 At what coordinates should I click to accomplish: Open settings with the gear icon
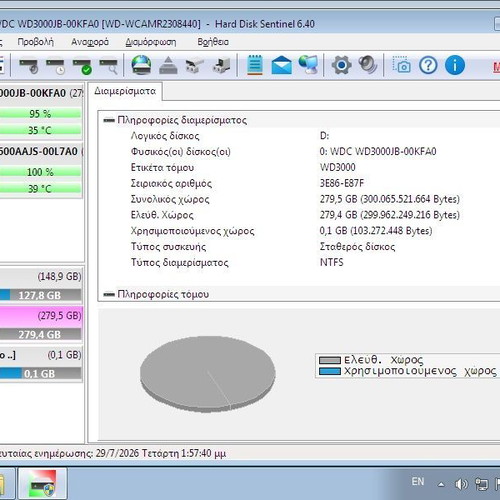click(x=341, y=65)
